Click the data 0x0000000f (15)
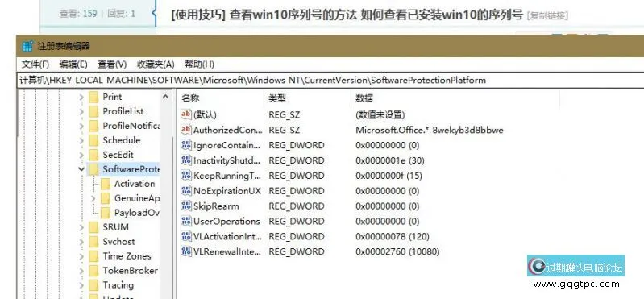 pos(388,176)
